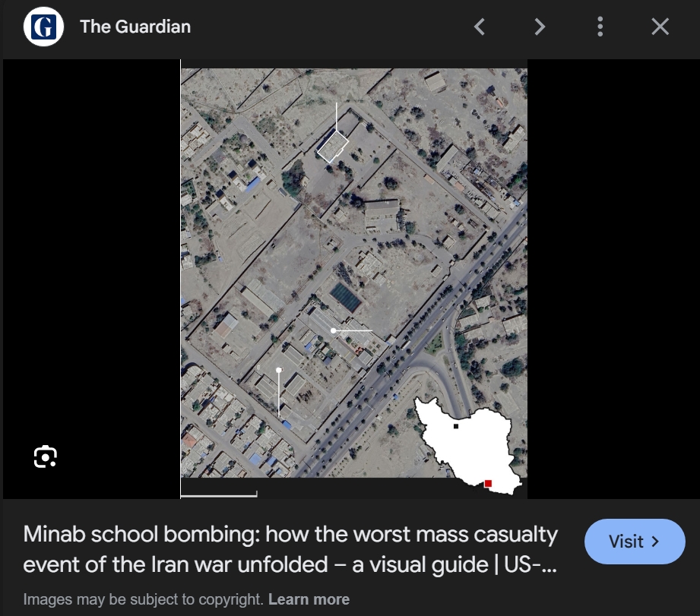Open the Minab school bombing article title

[x=290, y=549]
